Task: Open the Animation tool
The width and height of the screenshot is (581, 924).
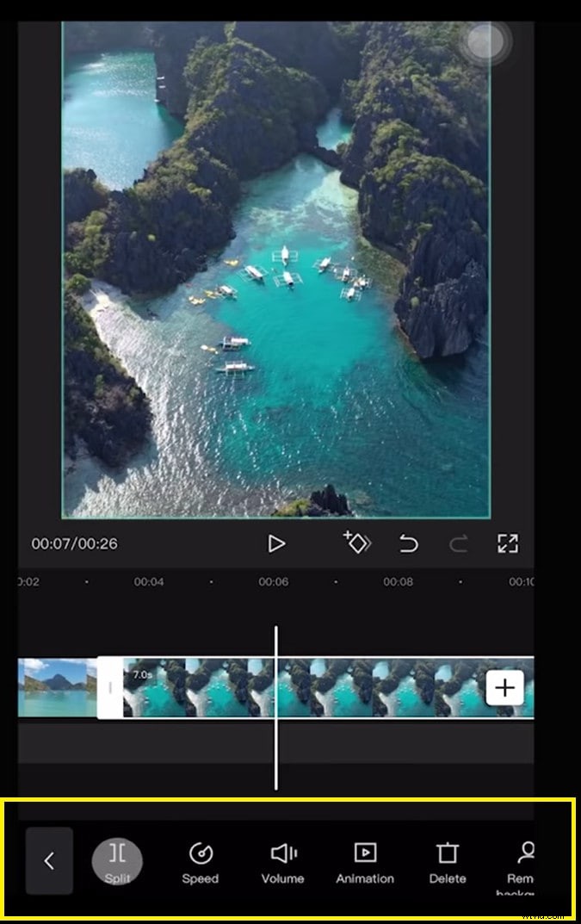Action: pos(365,863)
